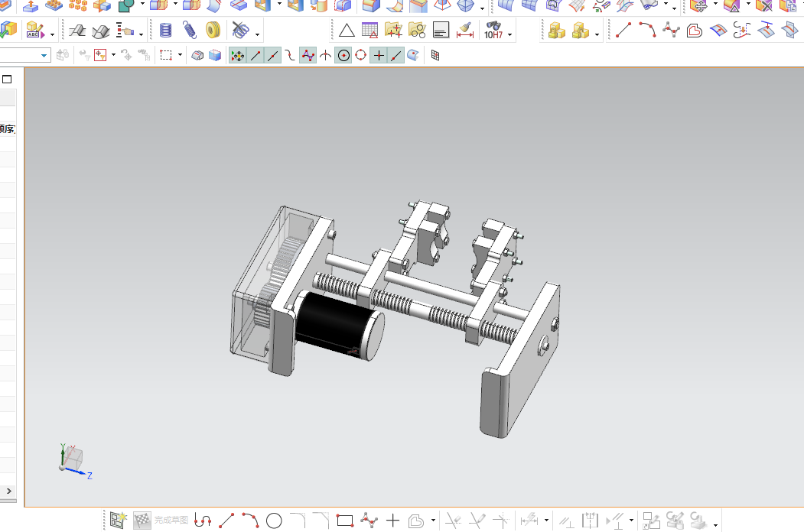Click the ABC yellow box annotation icon
Image resolution: width=804 pixels, height=532 pixels.
coord(35,31)
